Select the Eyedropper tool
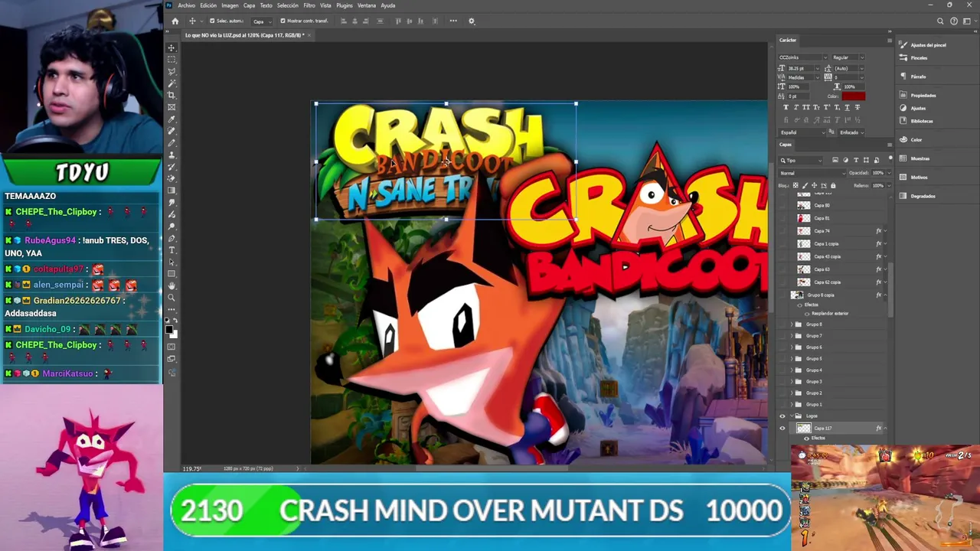 pos(171,119)
